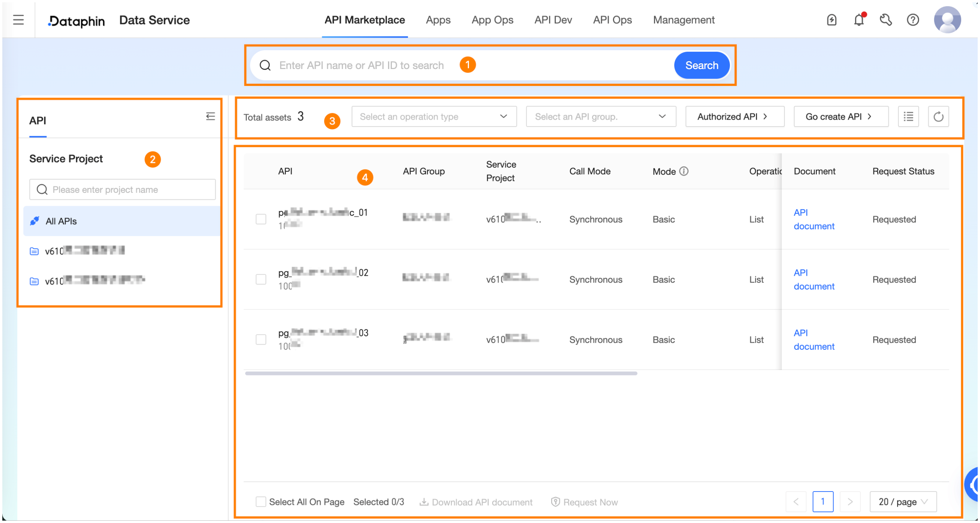Click the info icon beside Mode column

[x=684, y=171]
